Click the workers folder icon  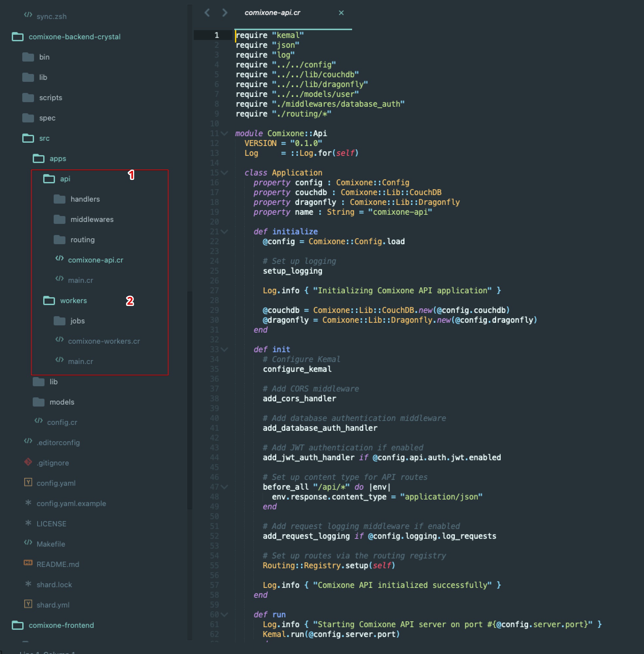coord(49,300)
